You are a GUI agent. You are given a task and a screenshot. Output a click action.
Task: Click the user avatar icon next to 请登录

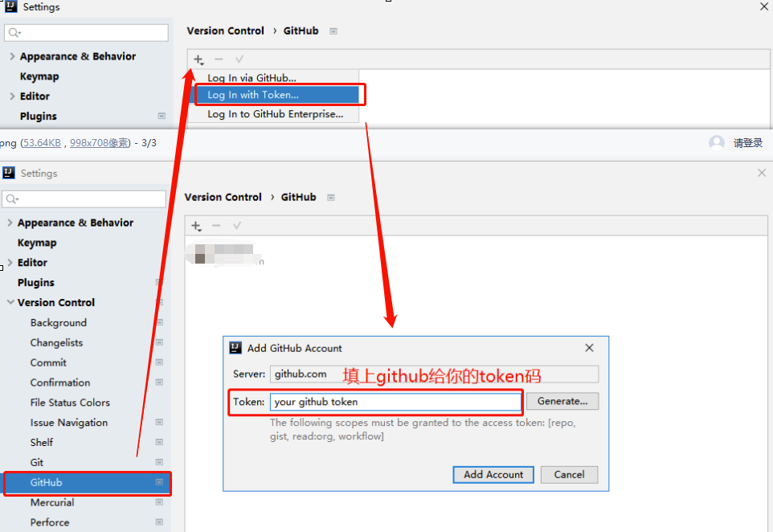716,143
